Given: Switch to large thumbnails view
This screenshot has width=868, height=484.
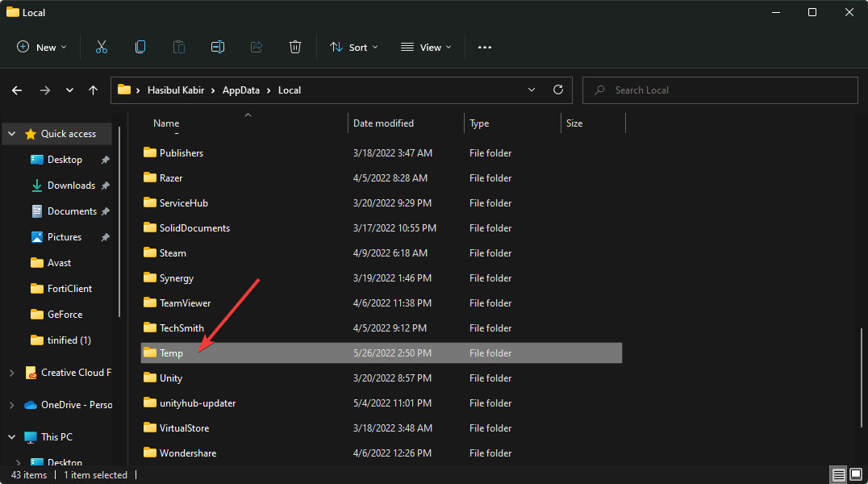Looking at the screenshot, I should (x=857, y=474).
